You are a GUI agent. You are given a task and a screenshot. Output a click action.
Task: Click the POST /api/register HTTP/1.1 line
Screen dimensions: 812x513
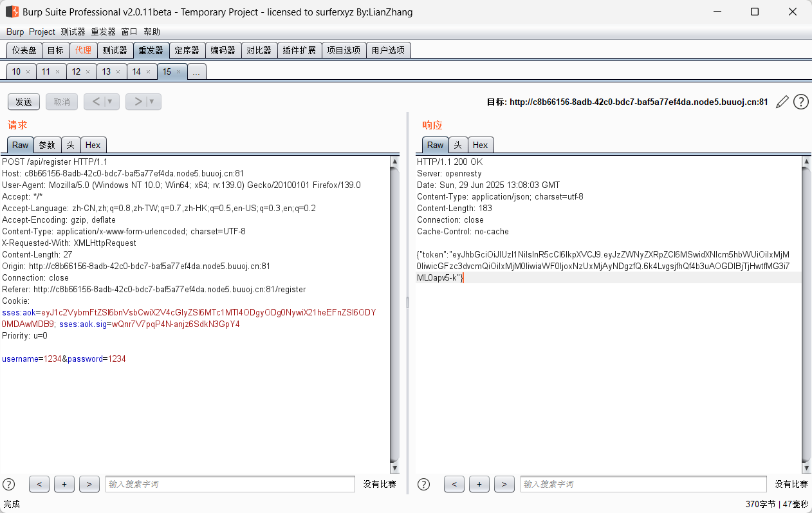(x=55, y=162)
